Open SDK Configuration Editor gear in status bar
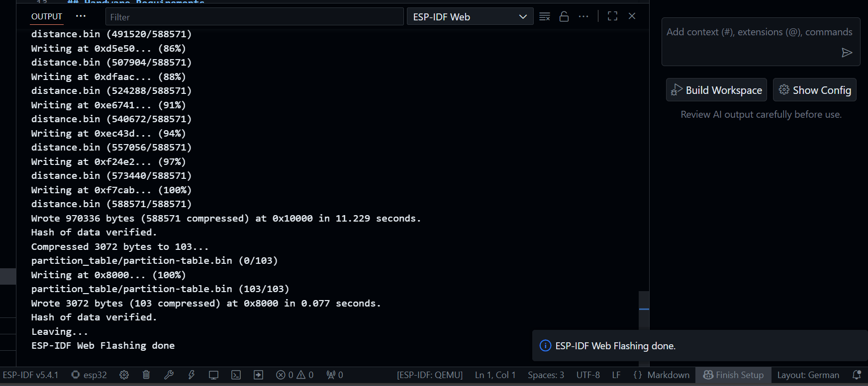Screen dimensions: 868x386 124,375
